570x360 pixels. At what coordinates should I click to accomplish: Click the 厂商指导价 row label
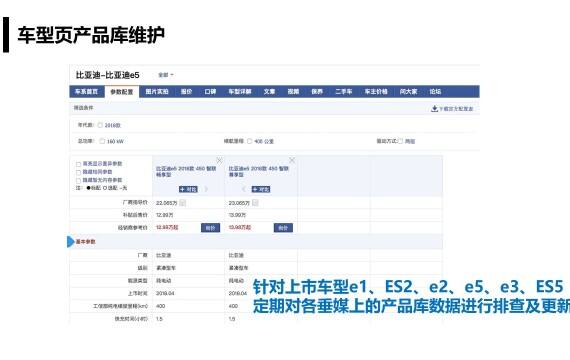pyautogui.click(x=135, y=202)
